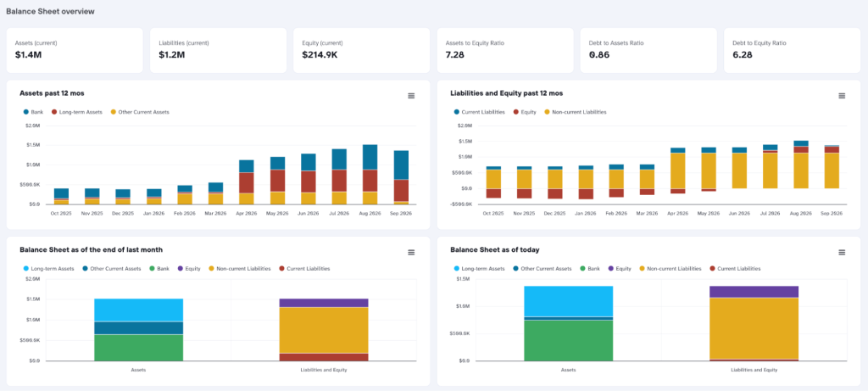The height and width of the screenshot is (391, 868).
Task: Toggle Equity in end of last month legend
Action: tap(189, 269)
